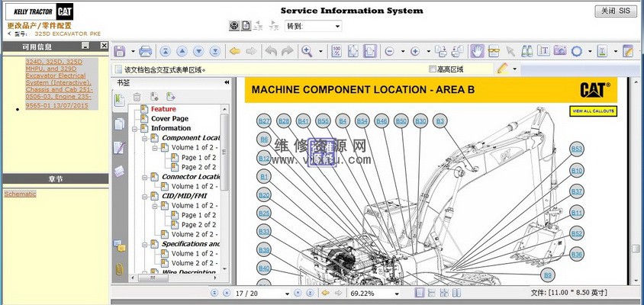Image resolution: width=644 pixels, height=305 pixels.
Task: Open the Schematic link
Action: (20, 194)
